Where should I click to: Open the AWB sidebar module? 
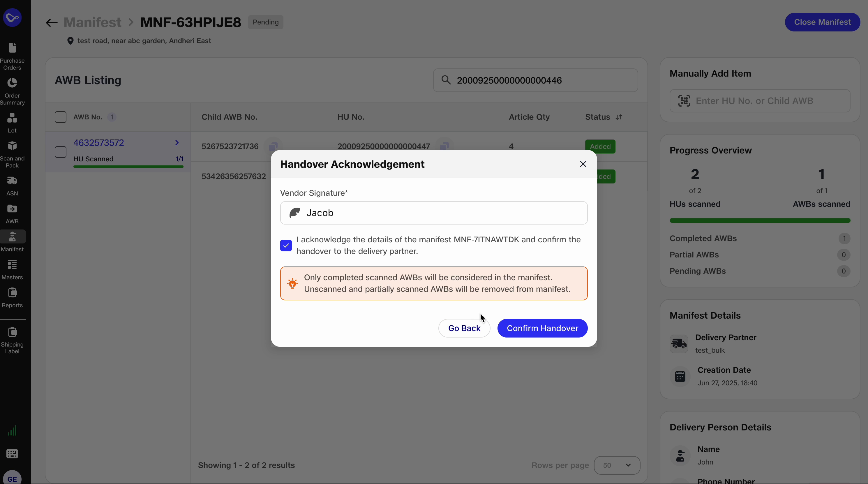pyautogui.click(x=12, y=213)
